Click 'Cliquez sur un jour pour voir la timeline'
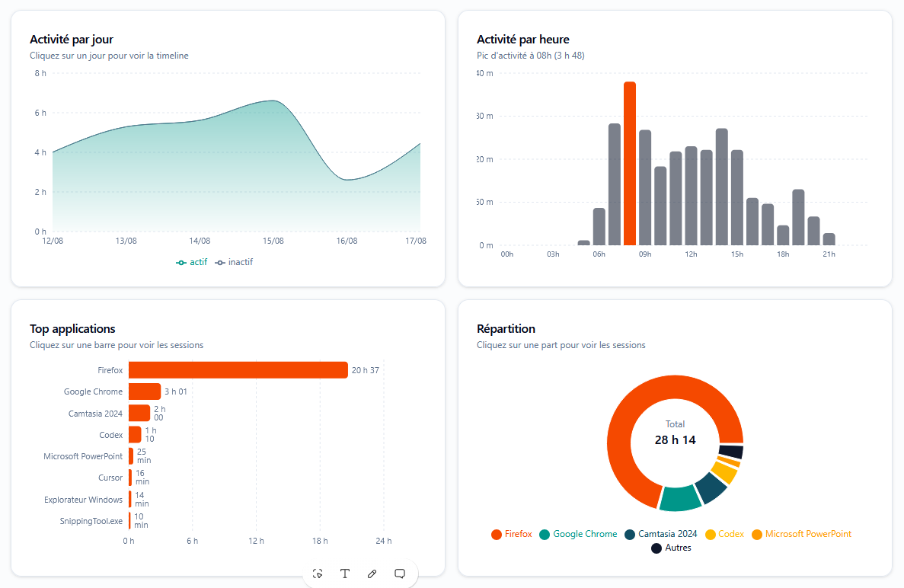This screenshot has height=588, width=904. click(109, 56)
